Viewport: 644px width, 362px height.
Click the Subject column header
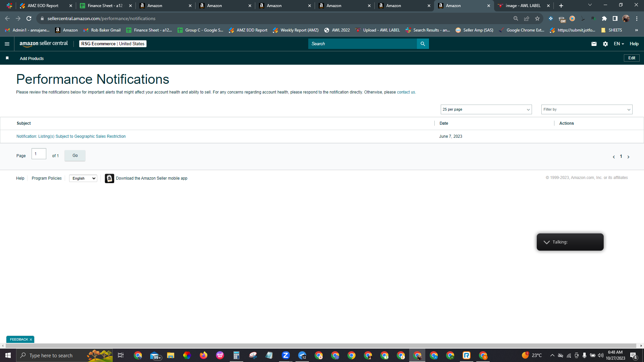click(x=24, y=123)
